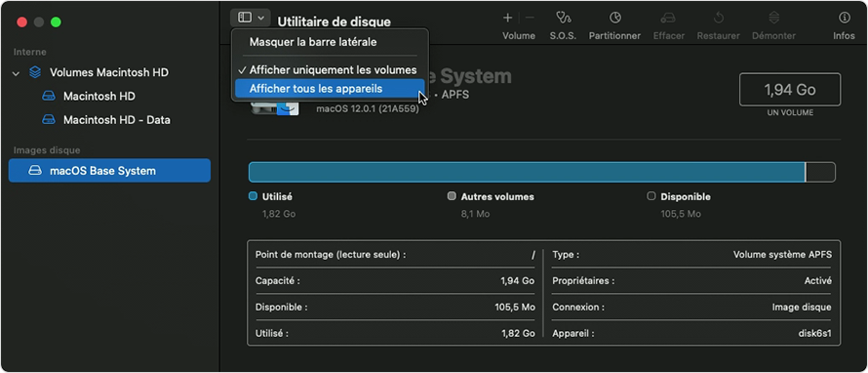Viewport: 868px width, 373px height.
Task: Click the Interne section header
Action: tap(30, 52)
